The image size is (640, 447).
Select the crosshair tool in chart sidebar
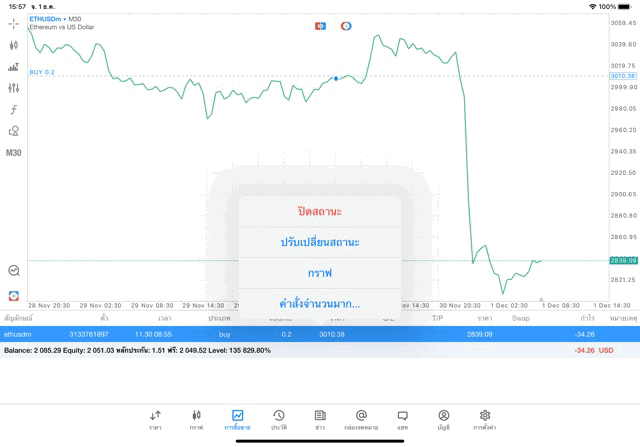click(14, 23)
